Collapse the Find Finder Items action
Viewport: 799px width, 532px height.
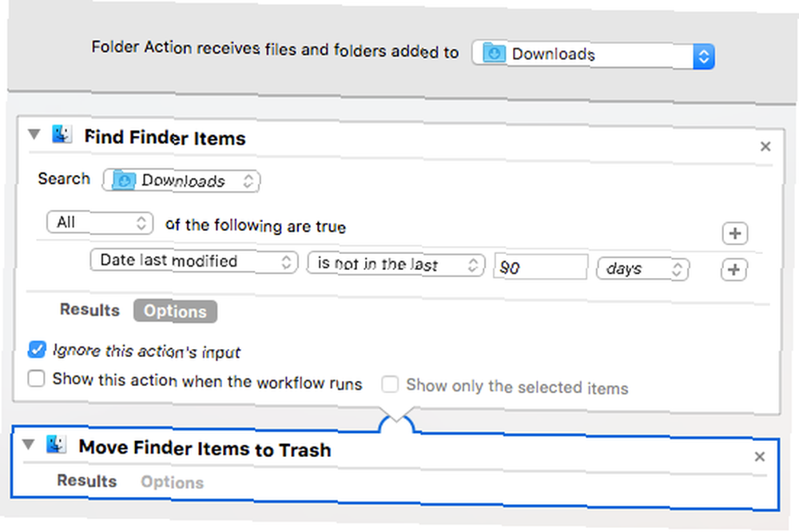[34, 134]
